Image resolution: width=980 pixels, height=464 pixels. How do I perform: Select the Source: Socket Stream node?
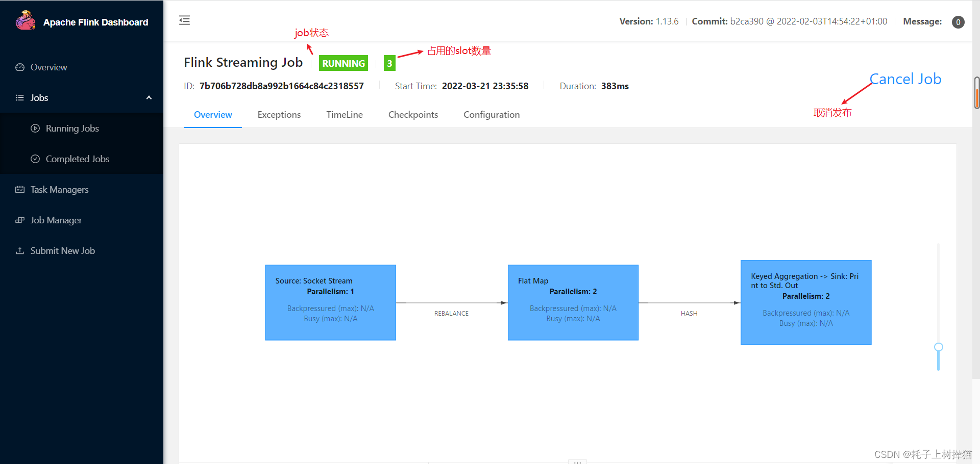click(331, 302)
